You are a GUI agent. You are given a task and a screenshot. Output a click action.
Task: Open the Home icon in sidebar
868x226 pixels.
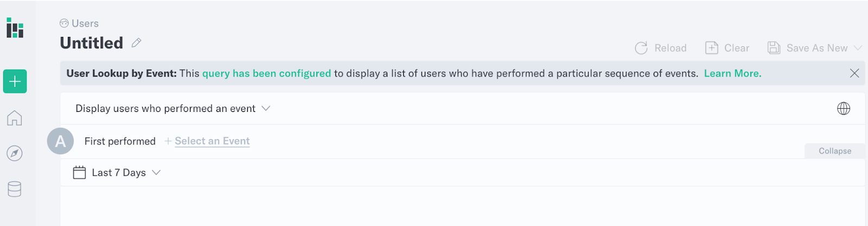click(15, 118)
